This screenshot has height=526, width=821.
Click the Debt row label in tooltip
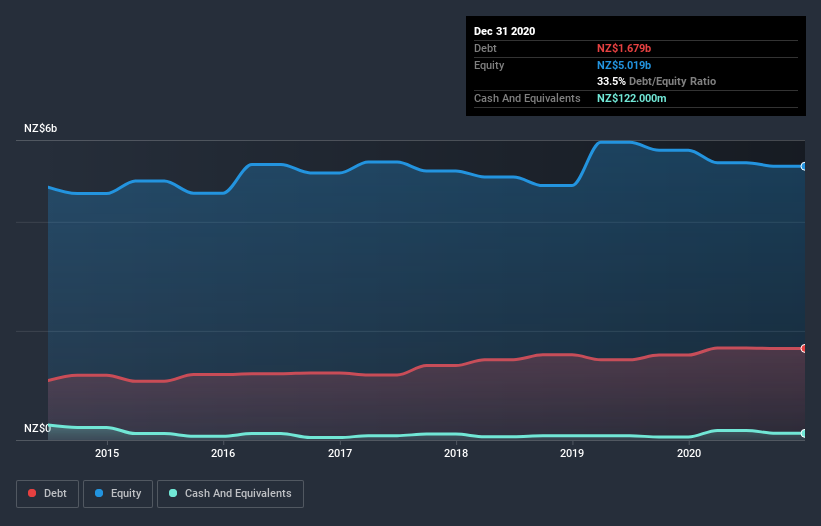pos(485,48)
